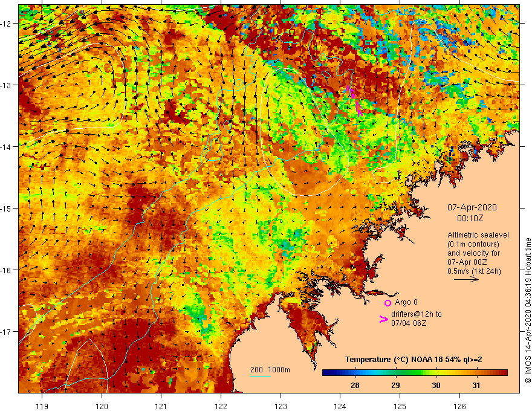This screenshot has width=532, height=411.
Task: Click the latitude label -12
Action: click(x=6, y=24)
